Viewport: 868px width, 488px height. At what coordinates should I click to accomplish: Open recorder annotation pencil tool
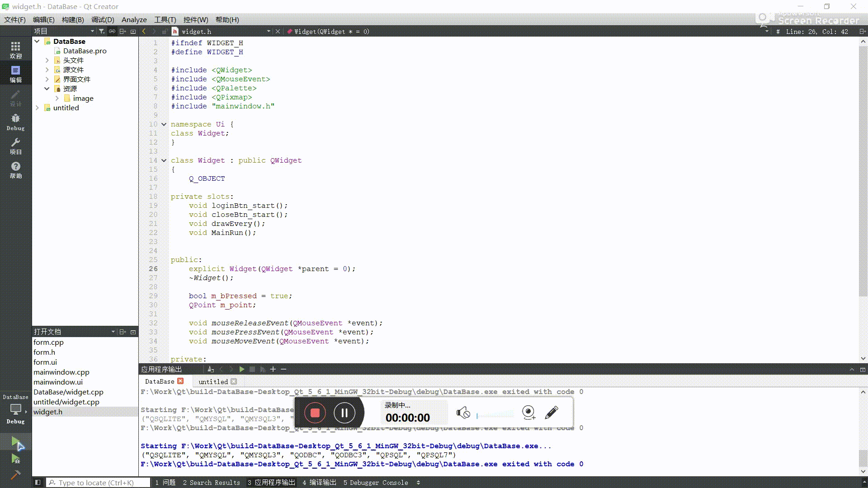552,412
